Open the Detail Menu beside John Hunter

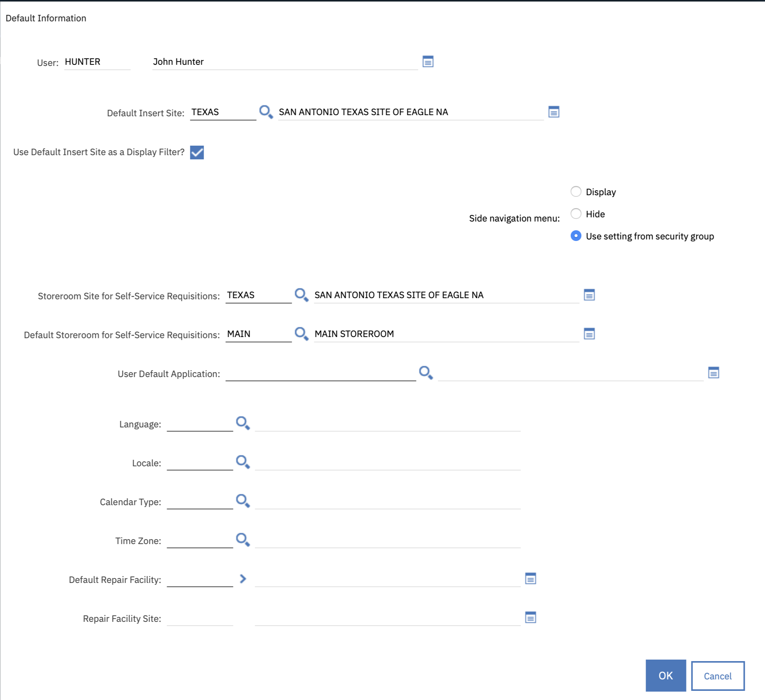(427, 61)
